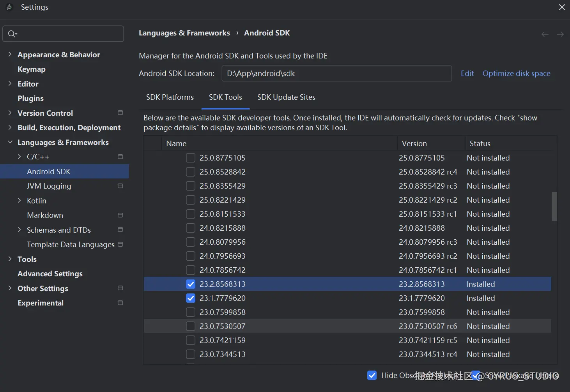Click the project-level icon beside JVM Logging
The width and height of the screenshot is (570, 392).
coord(120,186)
